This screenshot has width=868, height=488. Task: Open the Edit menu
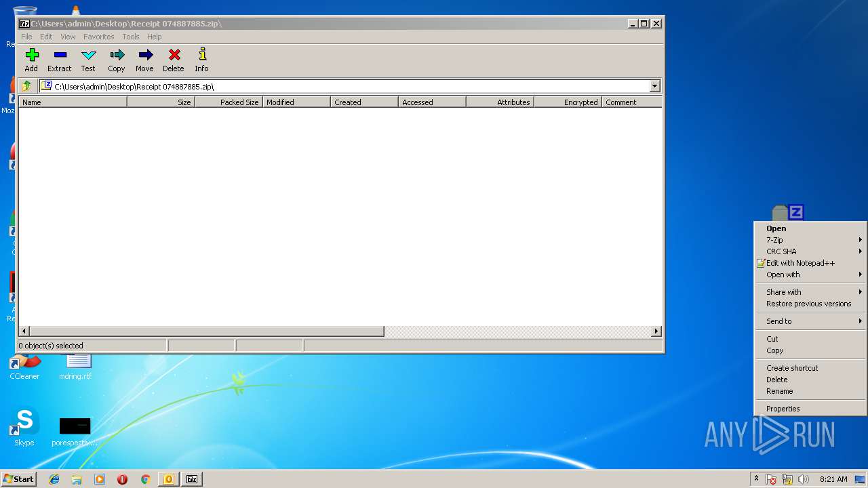[46, 37]
